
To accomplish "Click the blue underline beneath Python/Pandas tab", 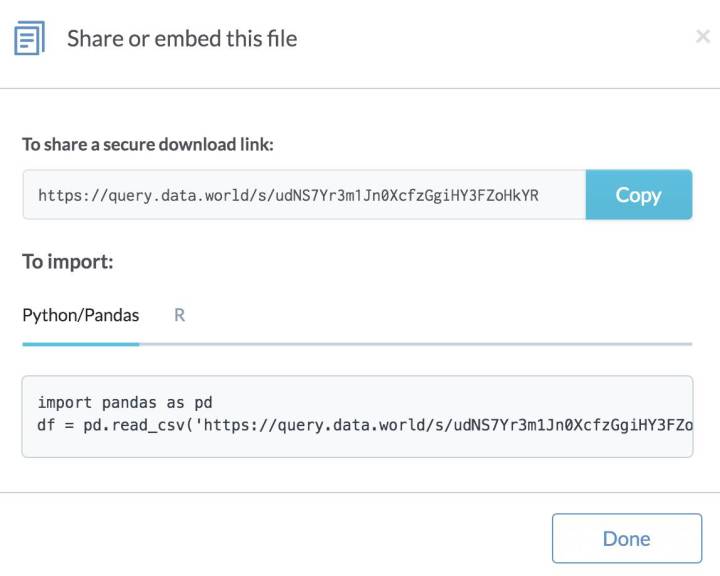I will pos(81,343).
